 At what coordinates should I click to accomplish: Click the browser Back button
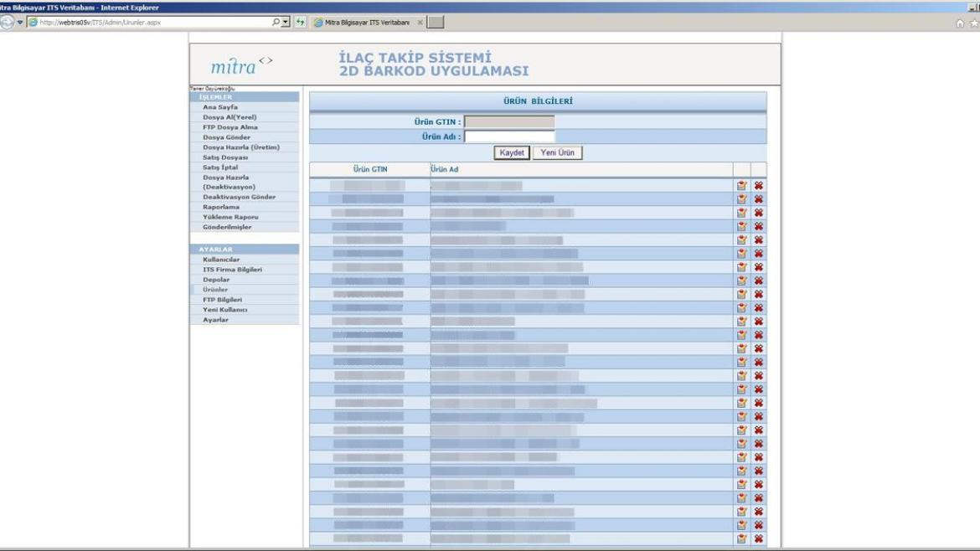(x=7, y=22)
